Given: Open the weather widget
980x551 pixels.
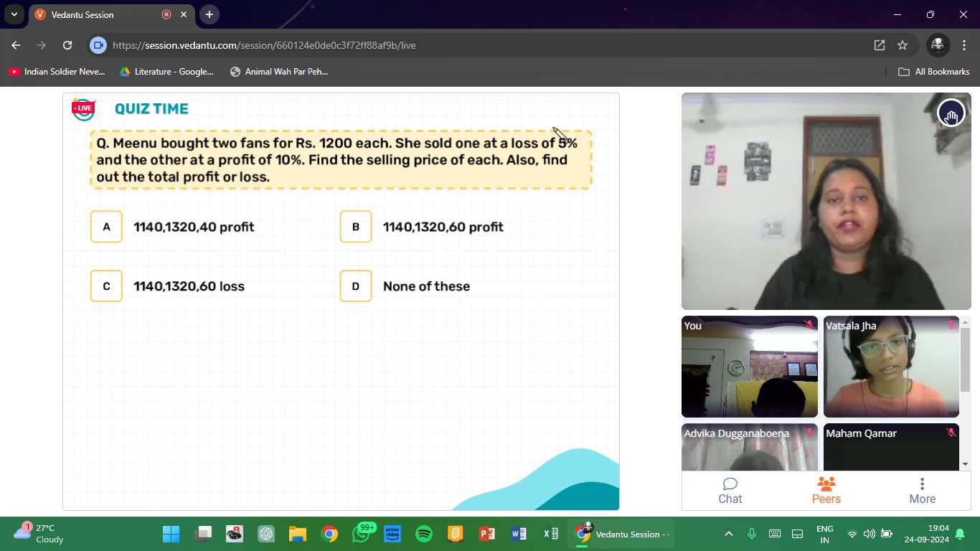Looking at the screenshot, I should point(39,534).
